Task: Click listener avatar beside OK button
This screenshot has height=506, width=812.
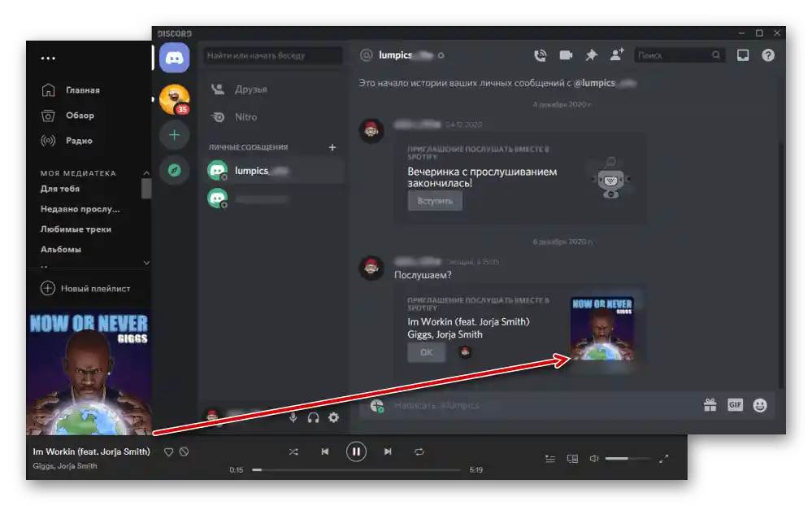Action: pyautogui.click(x=465, y=352)
